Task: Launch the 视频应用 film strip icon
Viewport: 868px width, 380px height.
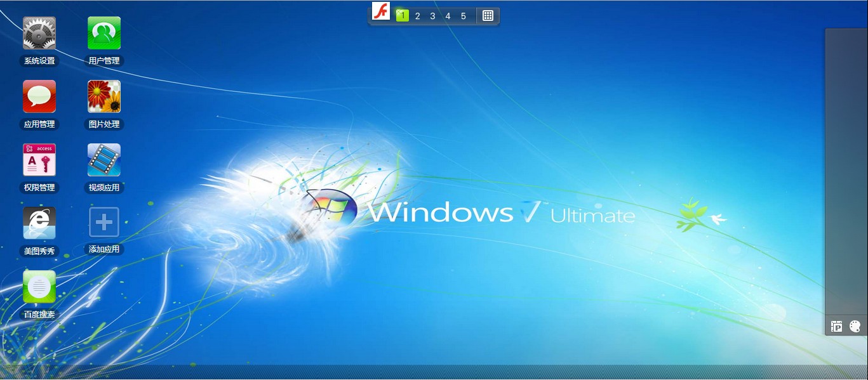Action: pos(104,160)
